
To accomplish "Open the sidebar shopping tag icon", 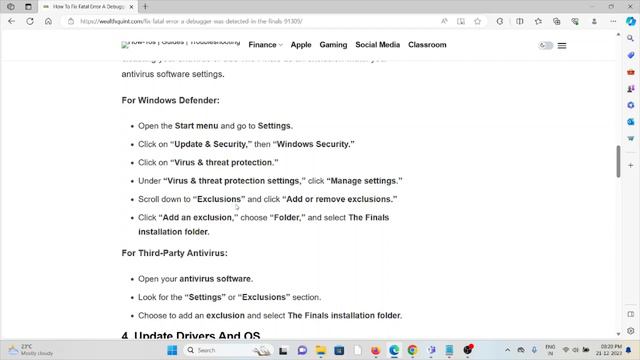I will click(x=631, y=55).
